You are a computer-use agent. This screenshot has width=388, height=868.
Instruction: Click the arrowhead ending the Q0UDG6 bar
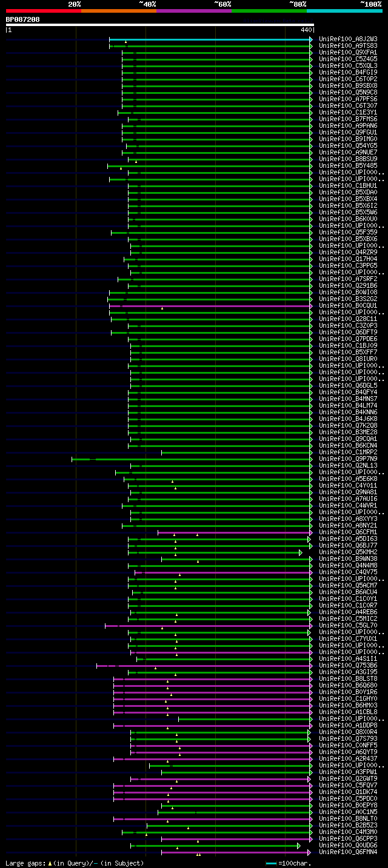pyautogui.click(x=298, y=846)
